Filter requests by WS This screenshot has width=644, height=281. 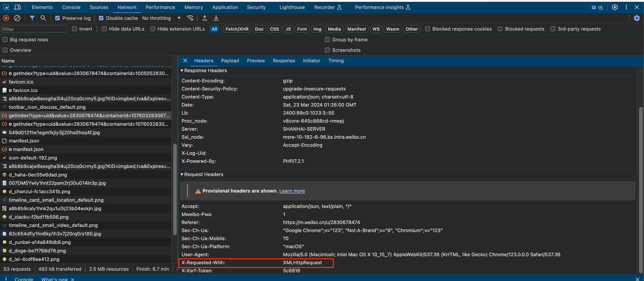point(376,29)
